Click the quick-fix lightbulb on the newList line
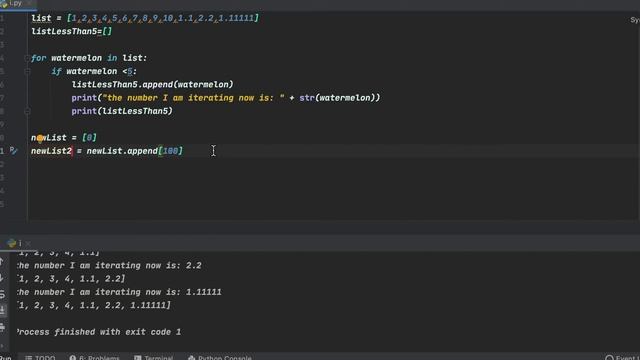Image resolution: width=640 pixels, height=360 pixels. (40, 138)
